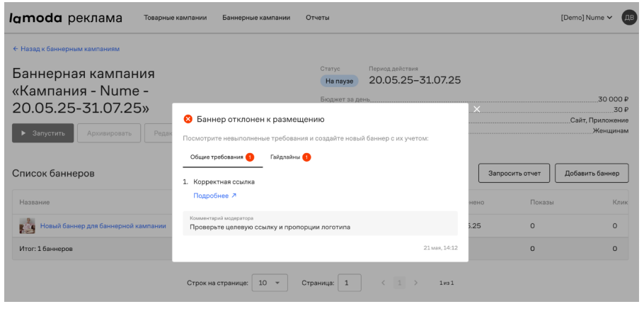The image size is (644, 309).
Task: Click the lamoda реклама logo
Action: [x=66, y=18]
